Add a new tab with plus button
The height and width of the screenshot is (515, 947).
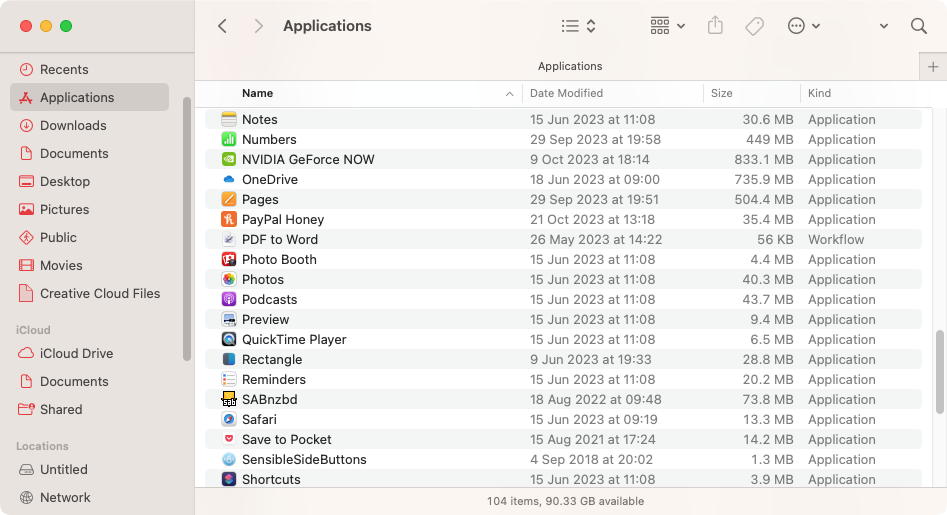point(933,66)
